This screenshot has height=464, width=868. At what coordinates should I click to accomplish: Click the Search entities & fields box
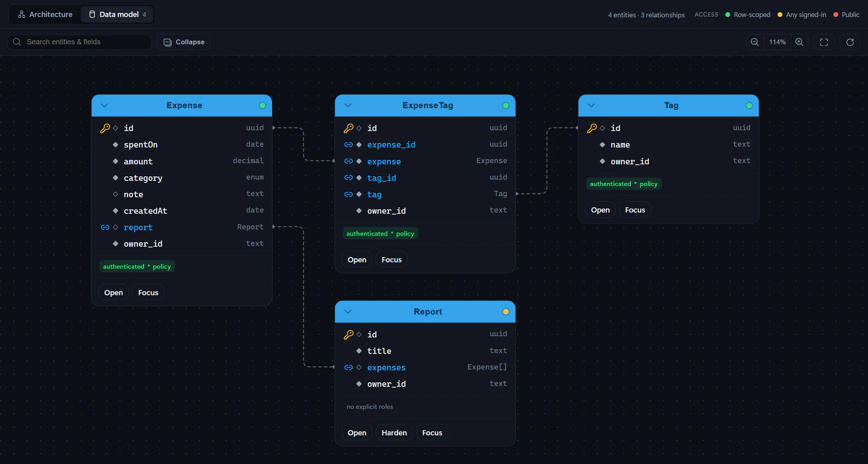point(80,42)
